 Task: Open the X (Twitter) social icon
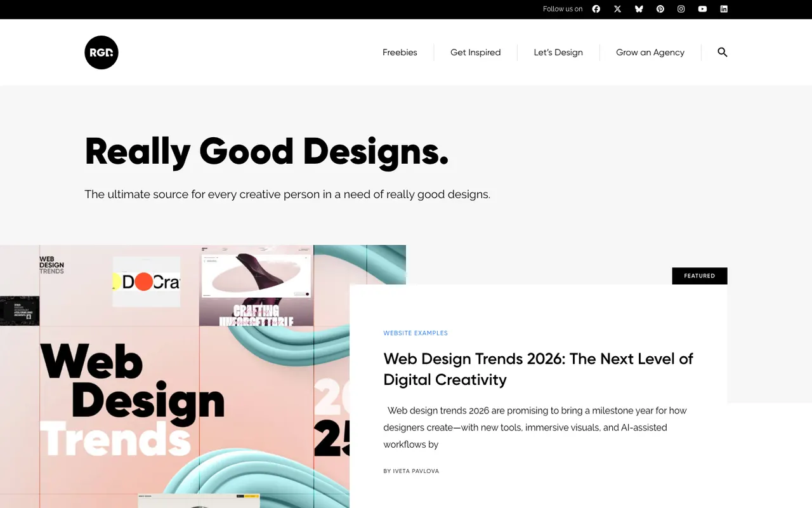(x=617, y=9)
